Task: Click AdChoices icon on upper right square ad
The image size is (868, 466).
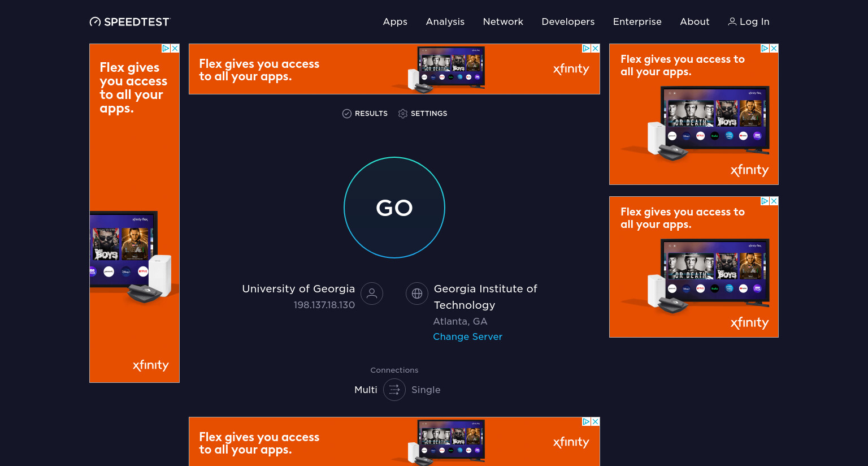Action: coord(765,49)
